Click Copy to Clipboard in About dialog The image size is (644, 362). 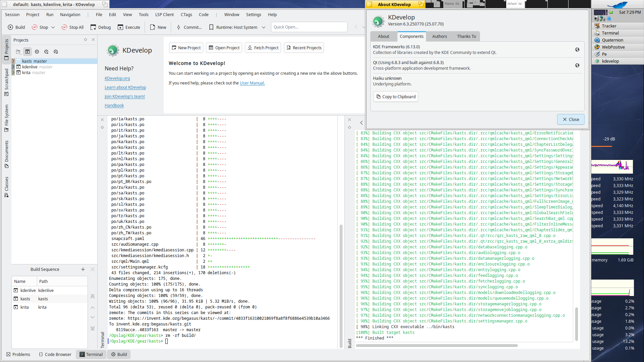396,97
